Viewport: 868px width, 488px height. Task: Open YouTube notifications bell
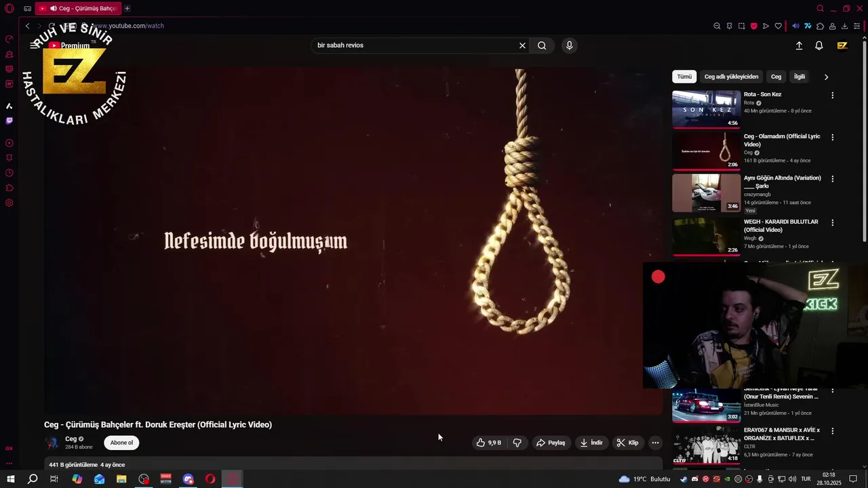point(819,45)
